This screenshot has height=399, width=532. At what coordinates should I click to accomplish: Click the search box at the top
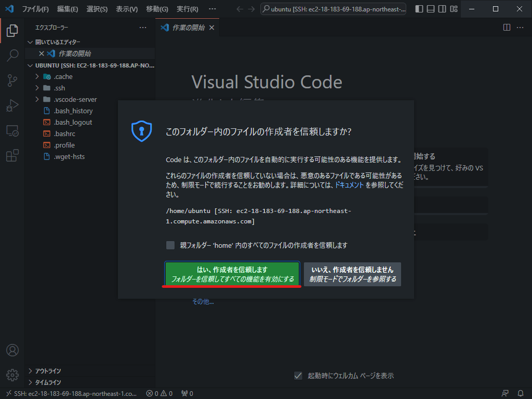point(332,9)
